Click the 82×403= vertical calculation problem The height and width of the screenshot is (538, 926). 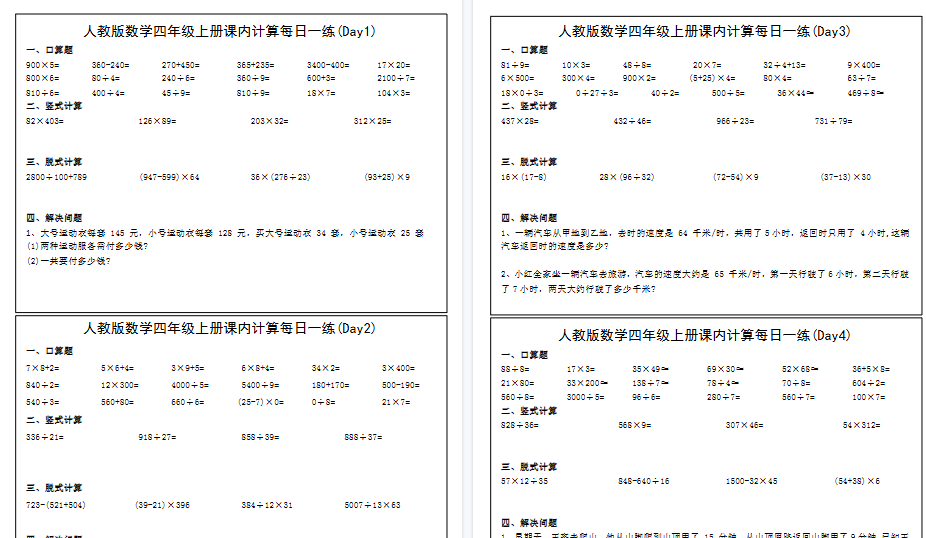46,121
